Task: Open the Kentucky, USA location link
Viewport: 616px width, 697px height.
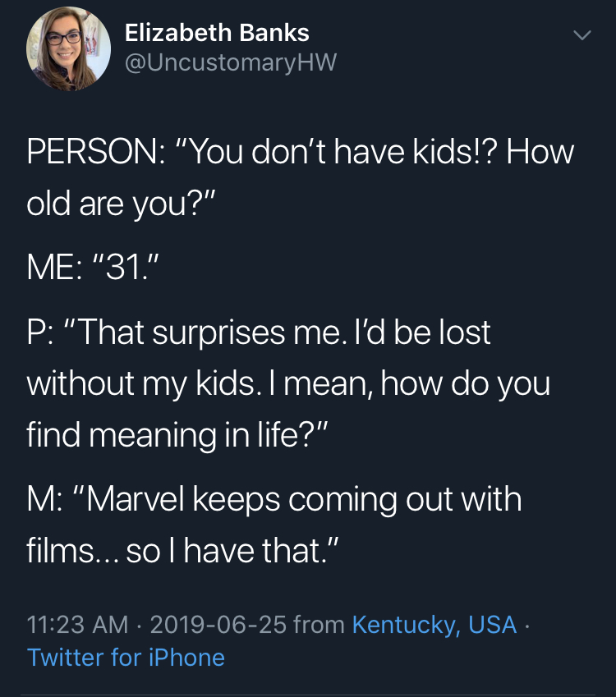Action: [434, 625]
